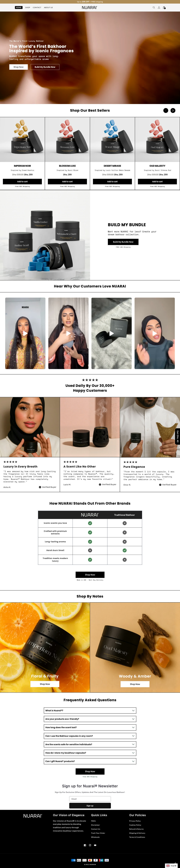This screenshot has width=180, height=868.
Task: Add Imperium Noir to cart
Action: click(22, 182)
